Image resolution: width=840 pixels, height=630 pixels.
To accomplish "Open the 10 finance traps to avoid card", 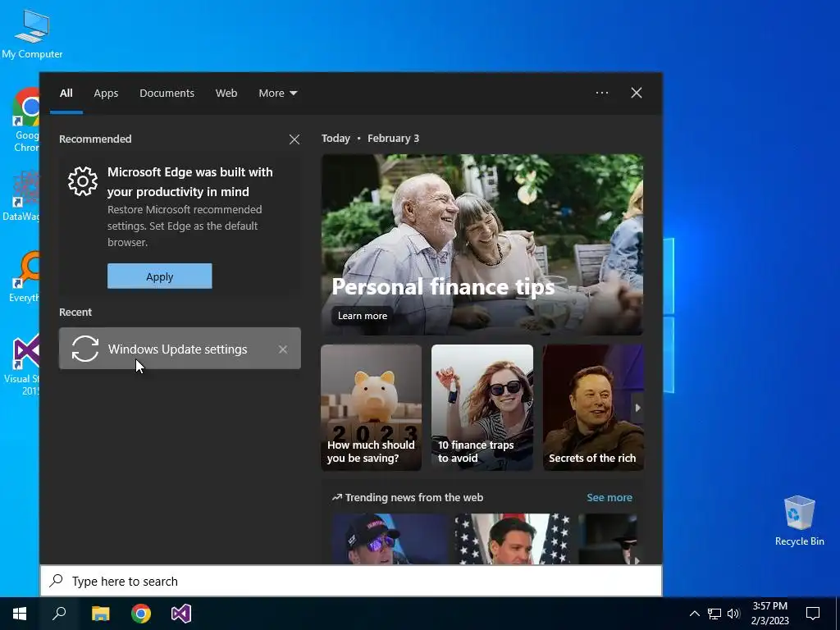I will tap(482, 407).
